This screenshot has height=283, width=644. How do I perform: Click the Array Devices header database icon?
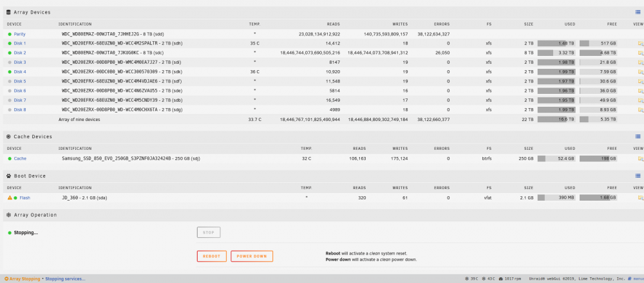(x=9, y=12)
